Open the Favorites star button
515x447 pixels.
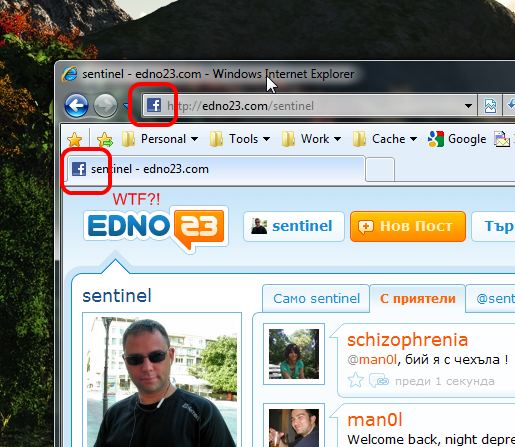tap(74, 139)
